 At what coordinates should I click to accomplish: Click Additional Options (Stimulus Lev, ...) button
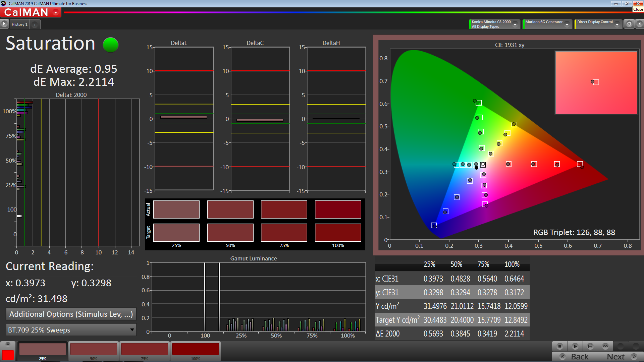(x=71, y=314)
